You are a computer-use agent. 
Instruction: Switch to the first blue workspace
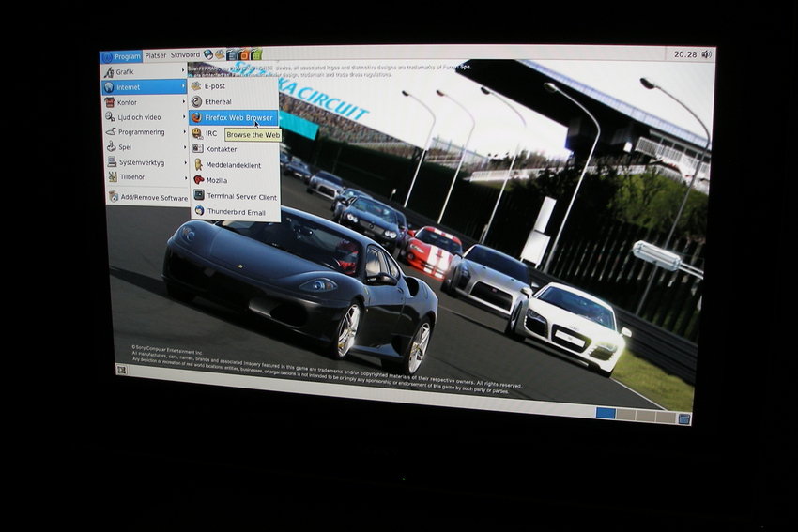click(x=606, y=413)
